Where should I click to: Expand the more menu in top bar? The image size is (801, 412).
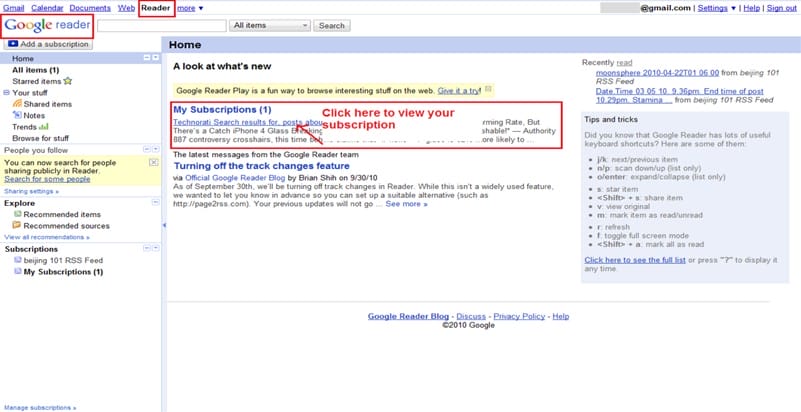(x=190, y=8)
